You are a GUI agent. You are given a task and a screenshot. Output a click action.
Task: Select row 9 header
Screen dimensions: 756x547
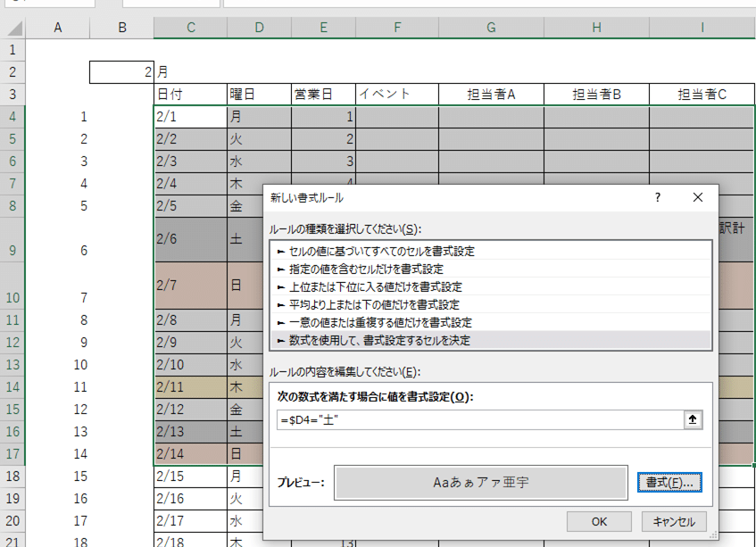(12, 239)
